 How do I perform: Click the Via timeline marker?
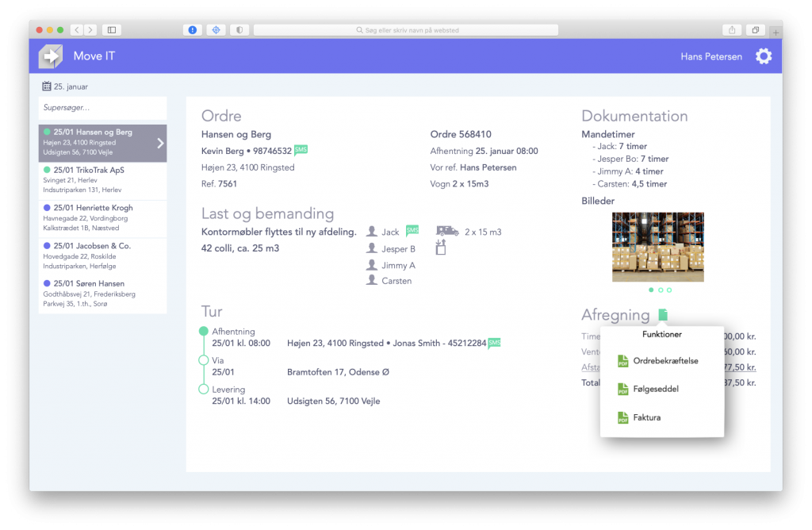click(204, 360)
